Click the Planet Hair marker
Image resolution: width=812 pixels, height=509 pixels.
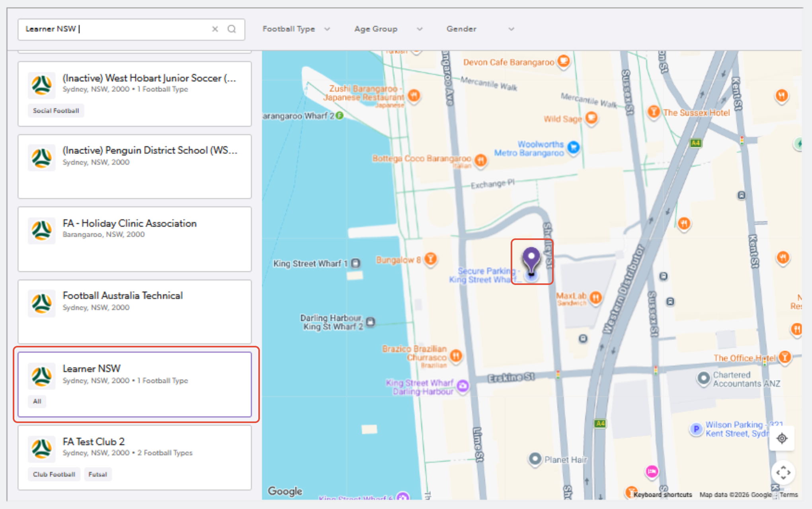(x=535, y=459)
